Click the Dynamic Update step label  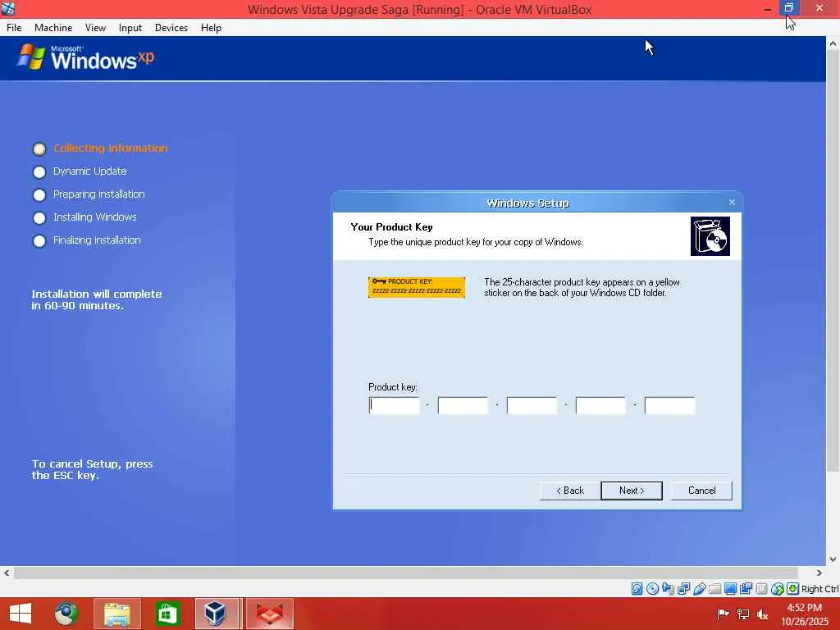[x=90, y=171]
